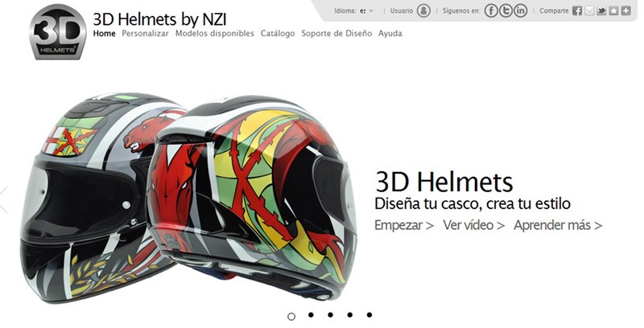Select the first carousel slide dot

point(291,316)
